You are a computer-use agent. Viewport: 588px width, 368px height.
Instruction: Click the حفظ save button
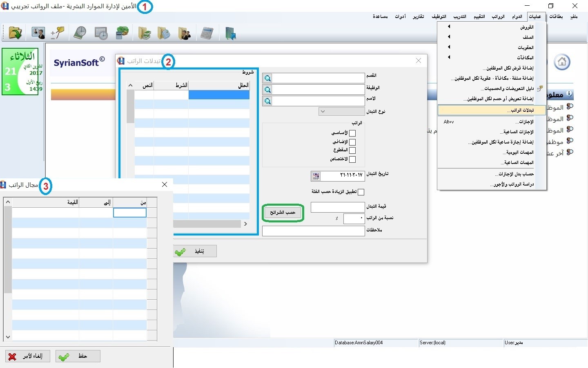tap(78, 356)
